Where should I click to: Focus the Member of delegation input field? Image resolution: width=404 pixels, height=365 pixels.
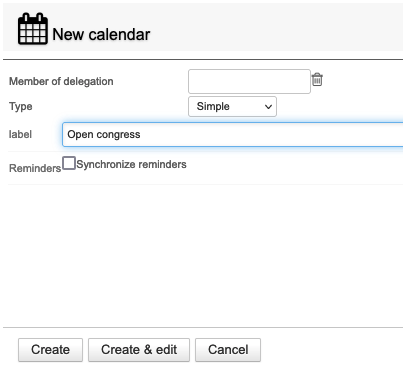249,81
